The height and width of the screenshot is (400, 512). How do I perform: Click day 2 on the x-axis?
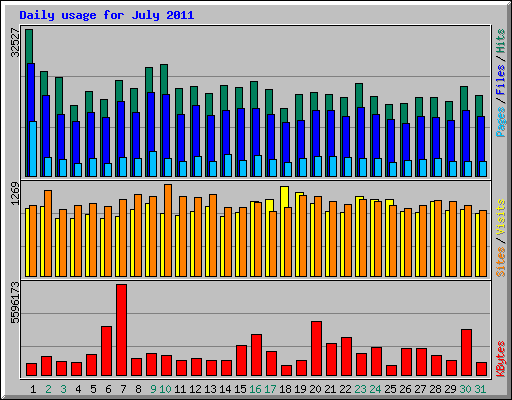(48, 389)
